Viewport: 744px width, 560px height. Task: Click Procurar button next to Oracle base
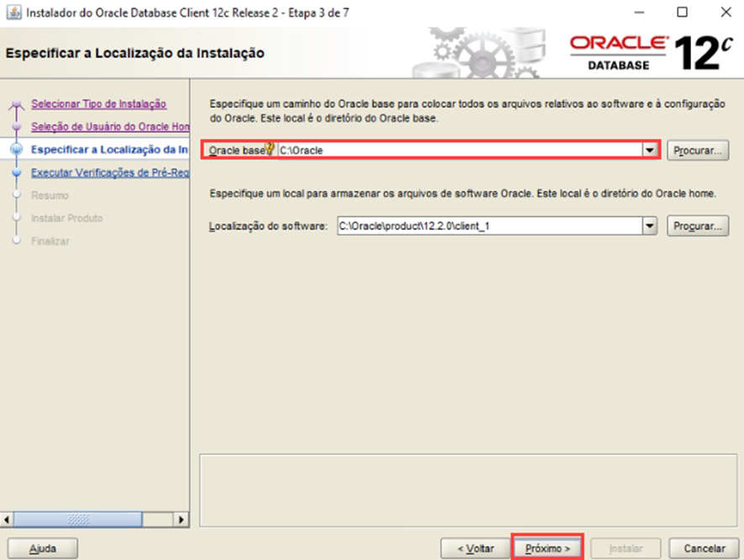[x=698, y=150]
